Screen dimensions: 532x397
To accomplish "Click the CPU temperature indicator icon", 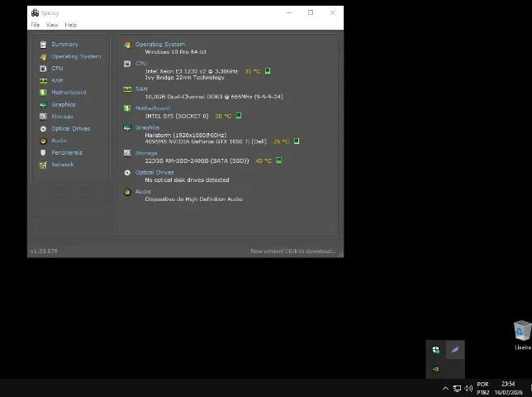I will coord(268,71).
